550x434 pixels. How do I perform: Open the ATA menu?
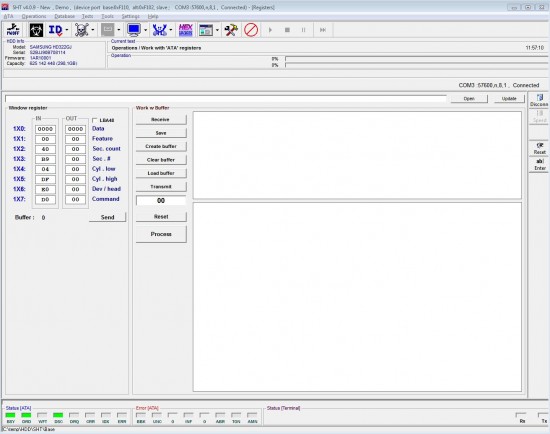(8, 16)
